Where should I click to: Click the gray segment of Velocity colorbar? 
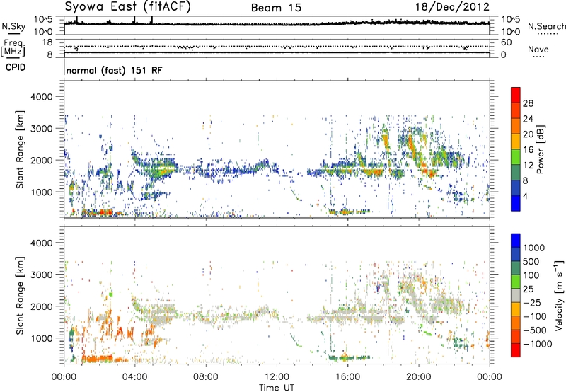point(516,296)
